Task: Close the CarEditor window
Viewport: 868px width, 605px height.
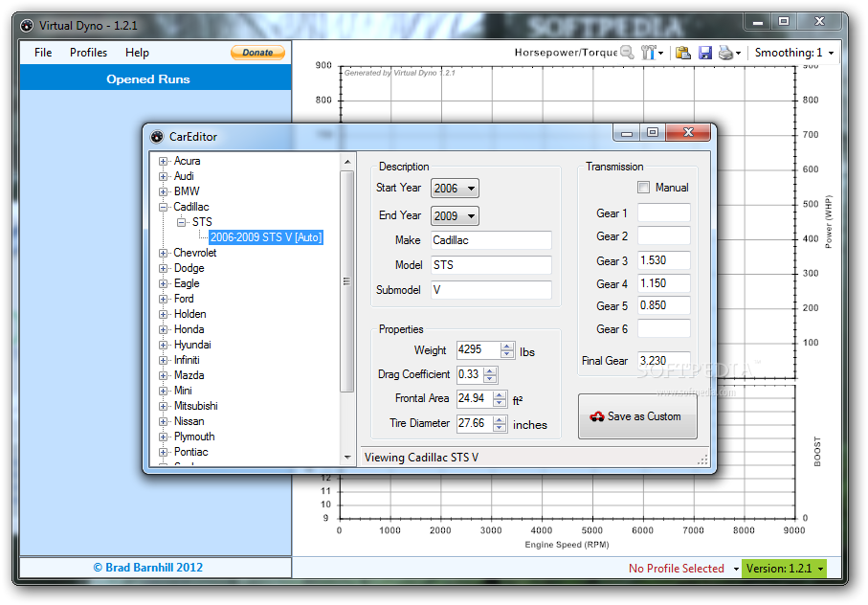Action: pos(688,132)
